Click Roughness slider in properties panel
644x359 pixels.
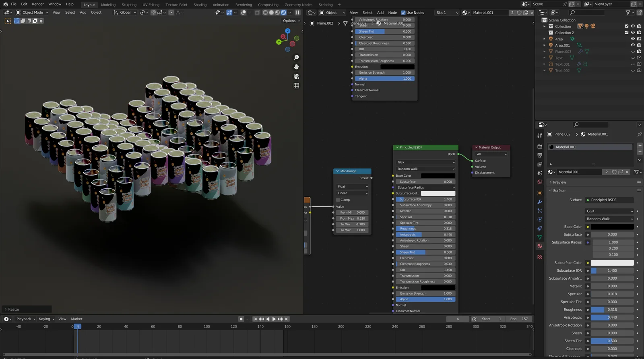[x=612, y=310]
